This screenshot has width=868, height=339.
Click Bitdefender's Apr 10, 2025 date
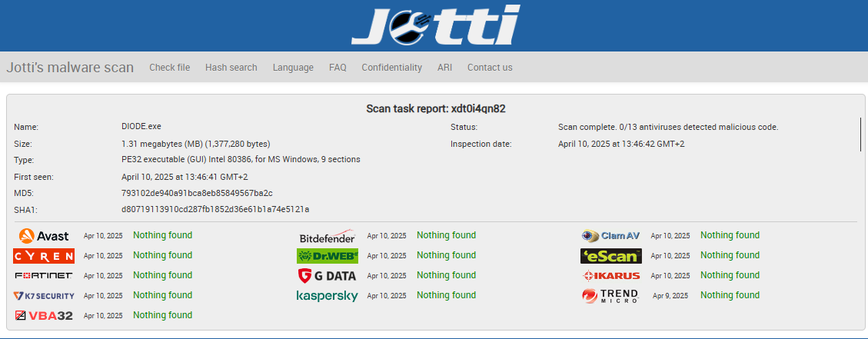[387, 236]
